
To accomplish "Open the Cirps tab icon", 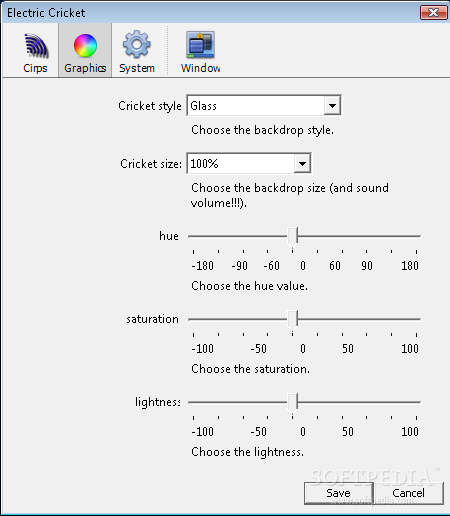I will [x=36, y=46].
